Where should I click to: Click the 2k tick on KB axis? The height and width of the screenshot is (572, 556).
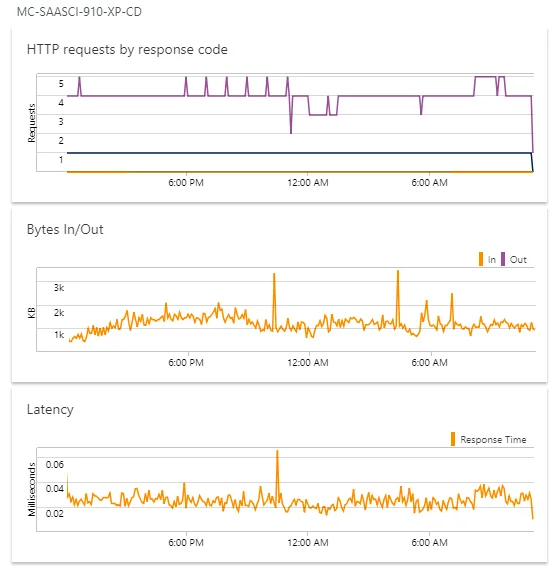59,313
